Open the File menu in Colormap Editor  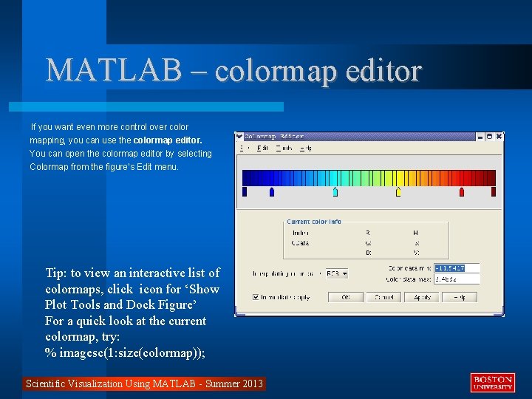(245, 148)
